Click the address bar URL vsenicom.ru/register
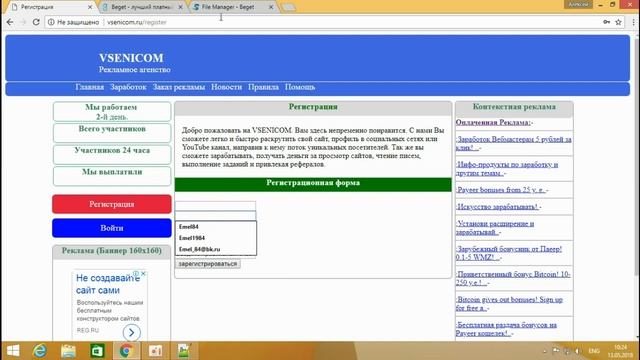The width and height of the screenshot is (640, 360). click(137, 22)
